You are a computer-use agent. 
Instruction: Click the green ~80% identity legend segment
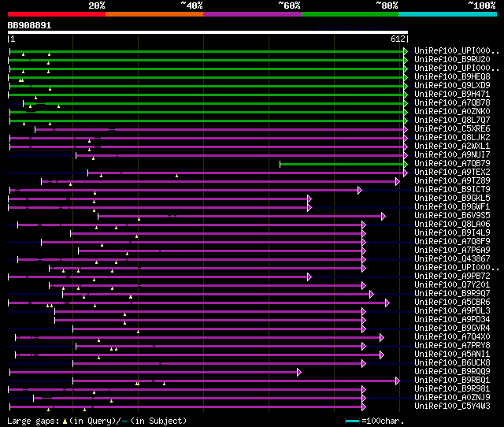pos(350,14)
